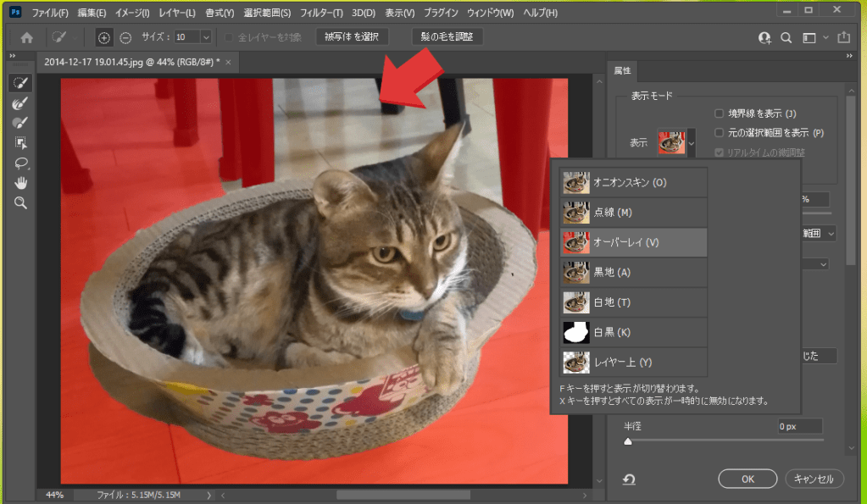The height and width of the screenshot is (504, 867).
Task: Enable 境界線を表示 (J) checkbox
Action: tap(720, 114)
